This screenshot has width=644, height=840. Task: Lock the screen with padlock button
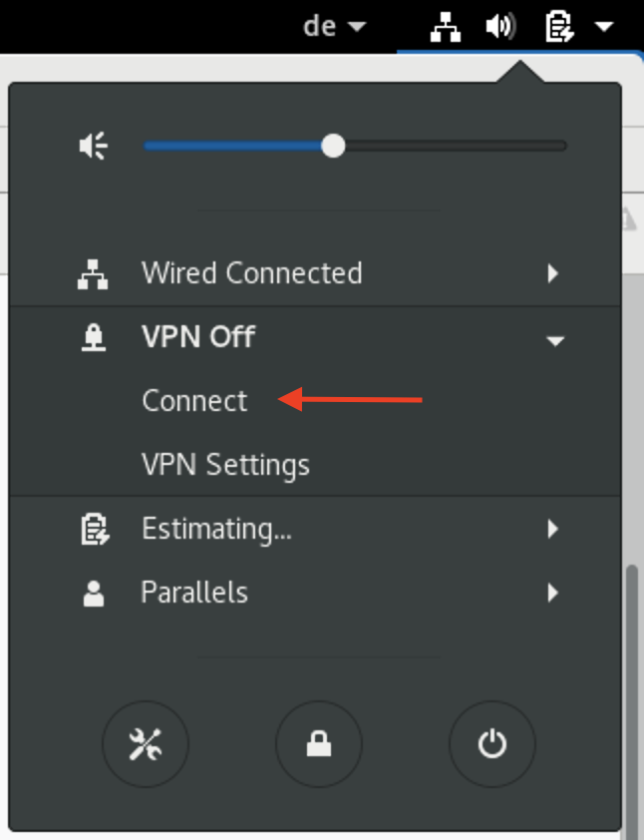(x=319, y=744)
